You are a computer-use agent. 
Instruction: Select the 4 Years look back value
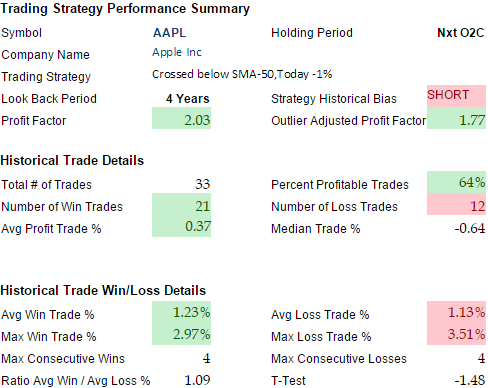(x=188, y=99)
